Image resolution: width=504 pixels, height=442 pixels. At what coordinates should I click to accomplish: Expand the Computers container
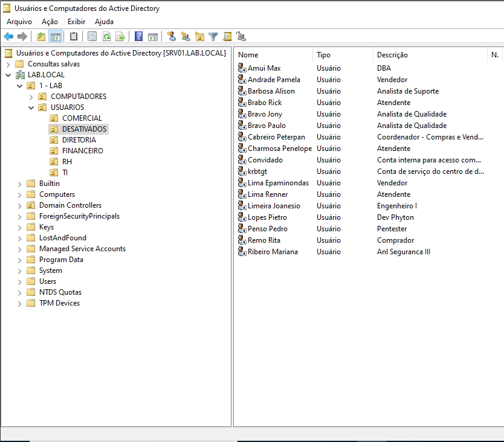(x=20, y=195)
